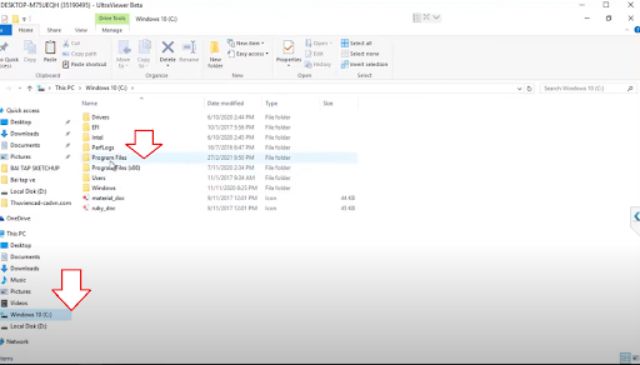The image size is (640, 365).
Task: Select Local Disk (D:) under This PC
Action: (28, 326)
